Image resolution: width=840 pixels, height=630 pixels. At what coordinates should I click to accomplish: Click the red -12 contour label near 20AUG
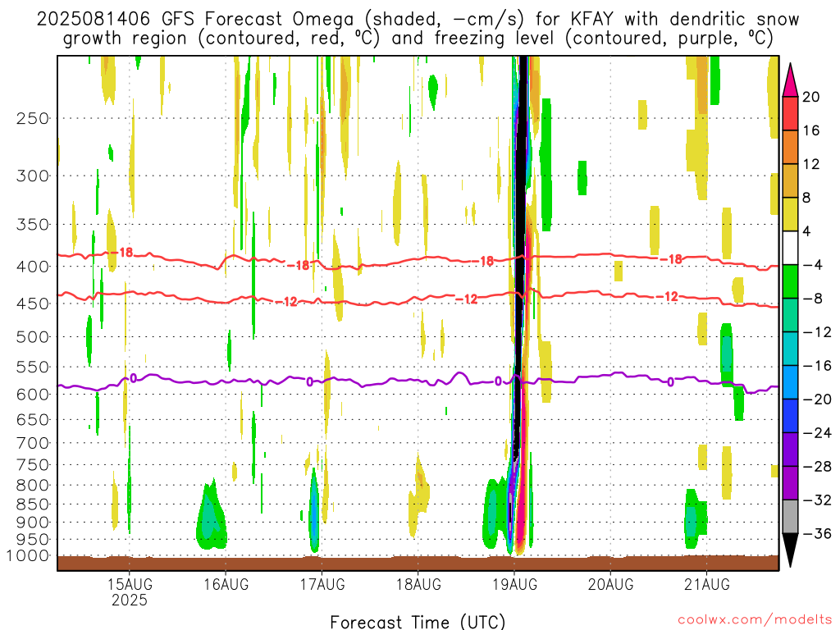point(668,296)
